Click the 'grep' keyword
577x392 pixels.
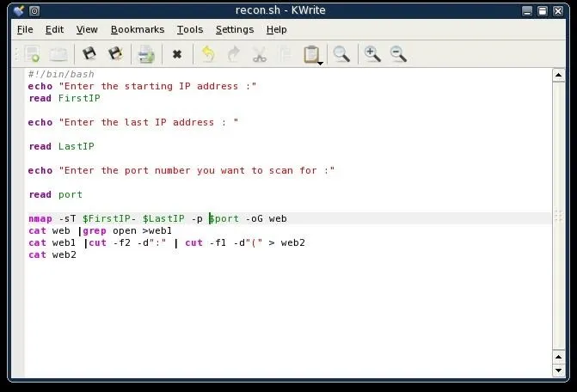point(95,231)
